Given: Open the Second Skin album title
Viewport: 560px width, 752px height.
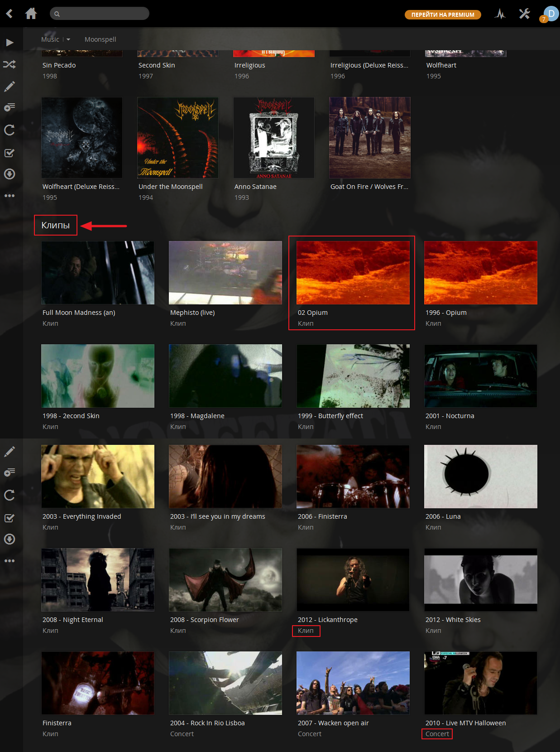Looking at the screenshot, I should (157, 65).
